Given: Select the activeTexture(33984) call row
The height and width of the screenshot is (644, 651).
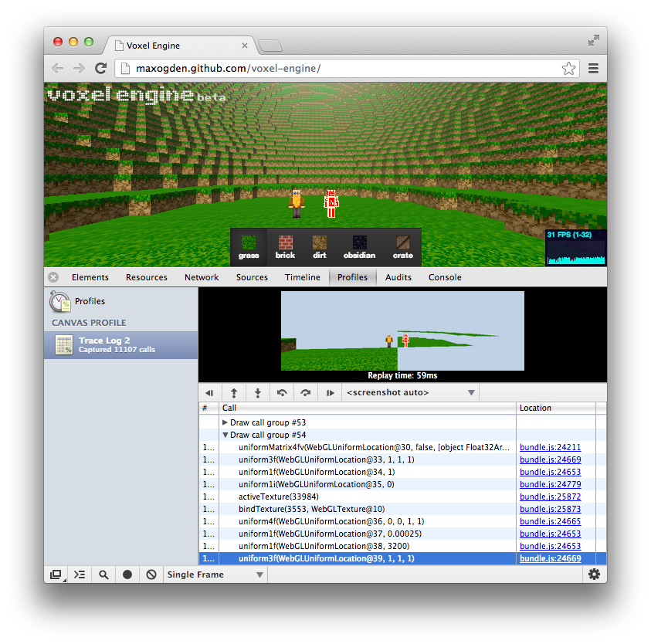Looking at the screenshot, I should (402, 497).
